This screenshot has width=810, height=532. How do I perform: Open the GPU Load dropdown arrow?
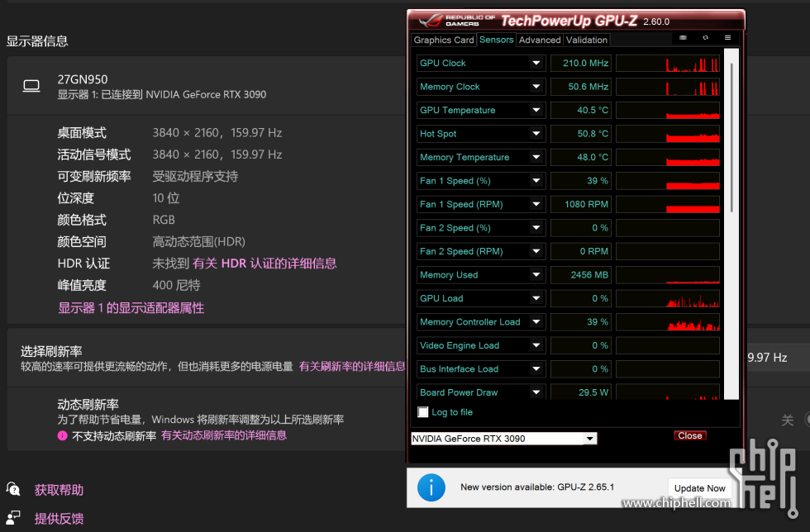coord(536,298)
